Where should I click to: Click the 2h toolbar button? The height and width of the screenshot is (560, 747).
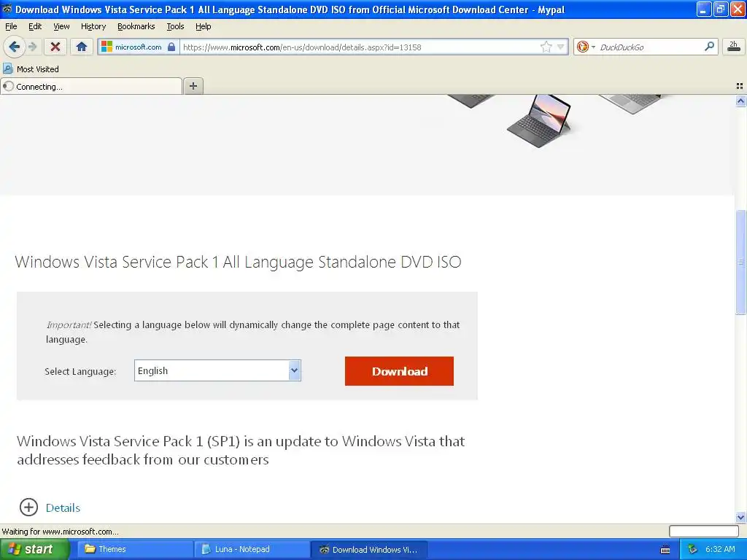[734, 47]
